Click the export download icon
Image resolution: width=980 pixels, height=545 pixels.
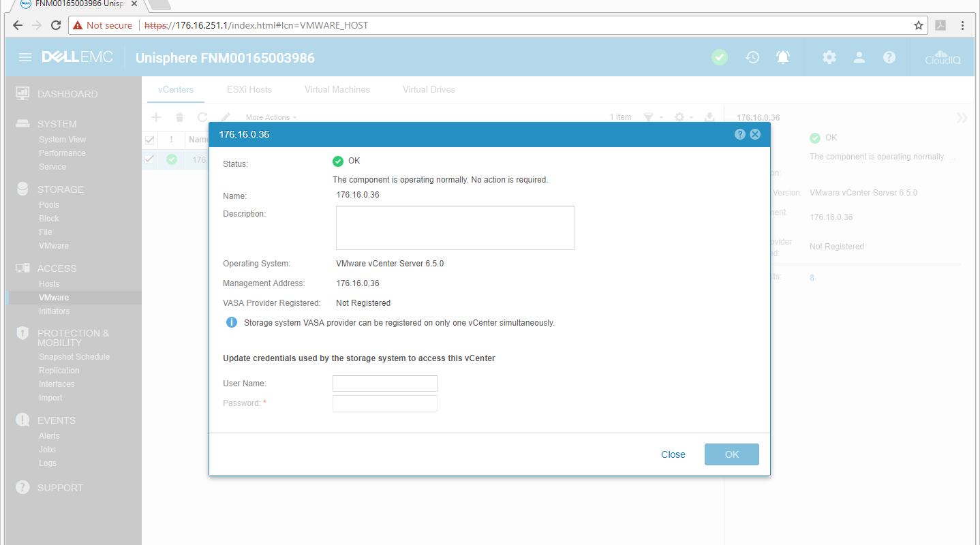click(x=709, y=117)
